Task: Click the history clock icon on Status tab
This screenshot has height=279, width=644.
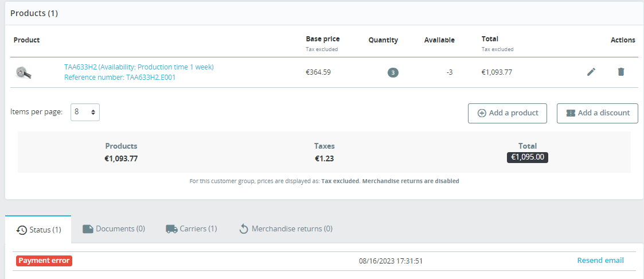Action: tap(22, 230)
